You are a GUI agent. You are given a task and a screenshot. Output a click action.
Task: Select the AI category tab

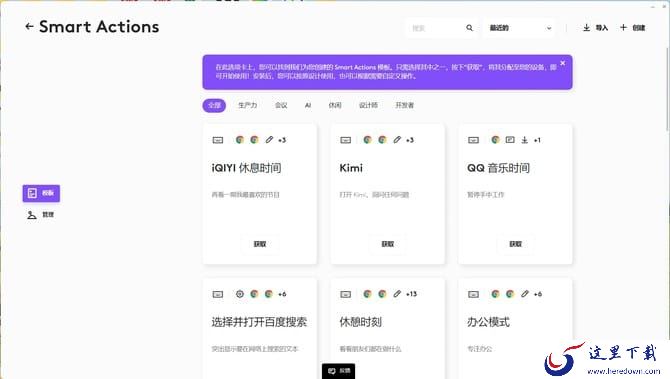(308, 105)
